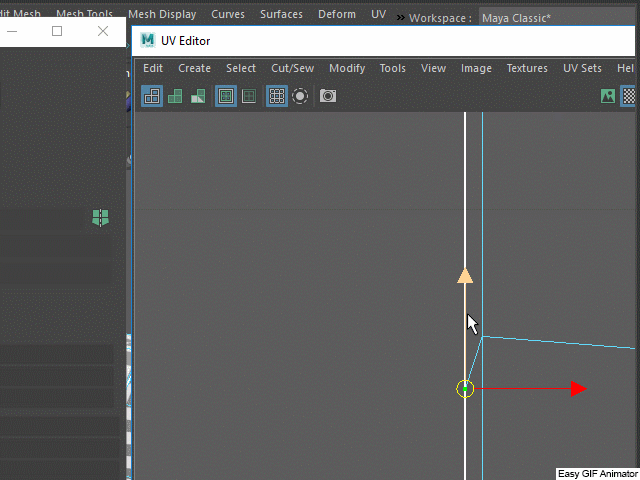Image resolution: width=640 pixels, height=480 pixels.
Task: Click the green mesh icon in left panel
Action: pyautogui.click(x=100, y=217)
